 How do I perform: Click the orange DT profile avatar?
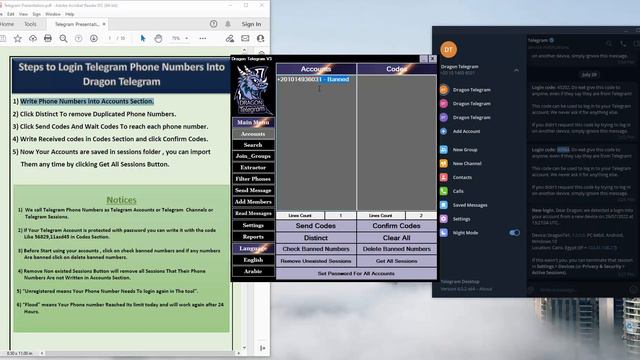coord(449,49)
